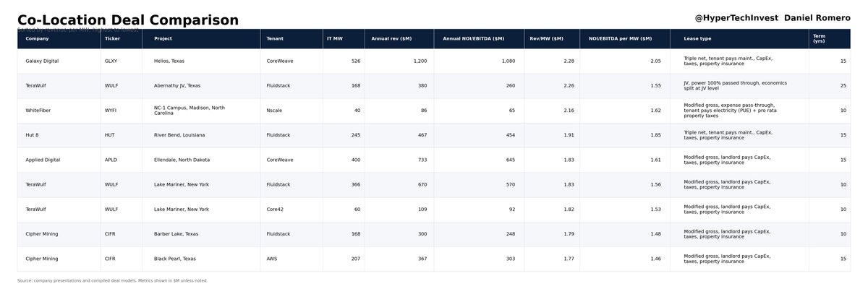Click the 467 annual revenue value
This screenshot has height=289, width=868.
point(422,135)
